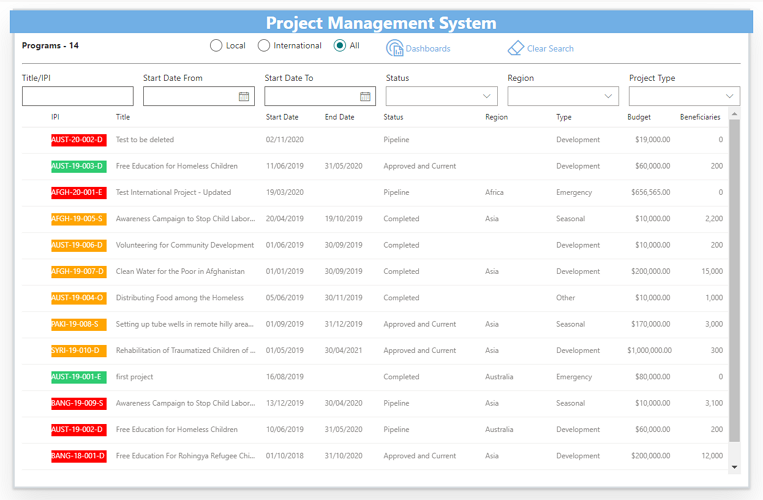Click scrollbar down arrow
The image size is (763, 500).
734,467
